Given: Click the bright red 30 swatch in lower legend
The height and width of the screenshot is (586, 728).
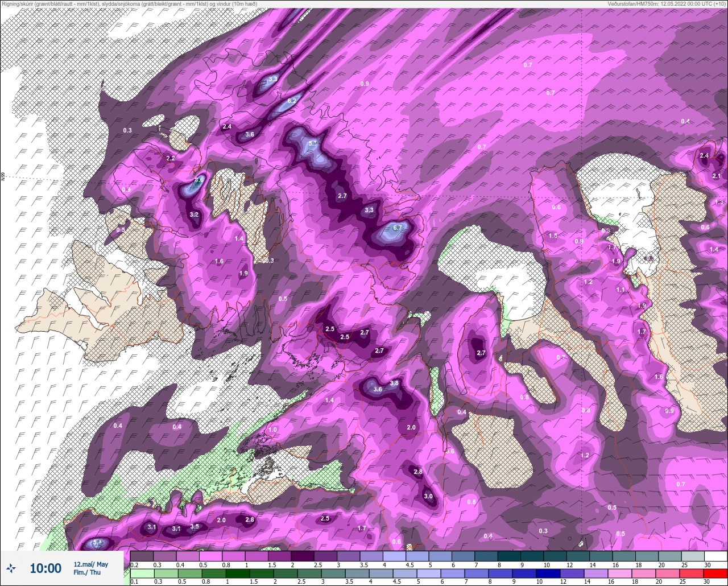Looking at the screenshot, I should point(715,573).
